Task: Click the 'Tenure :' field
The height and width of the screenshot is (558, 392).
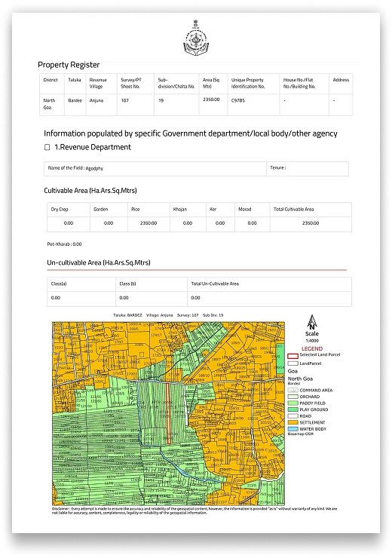Action: point(308,169)
